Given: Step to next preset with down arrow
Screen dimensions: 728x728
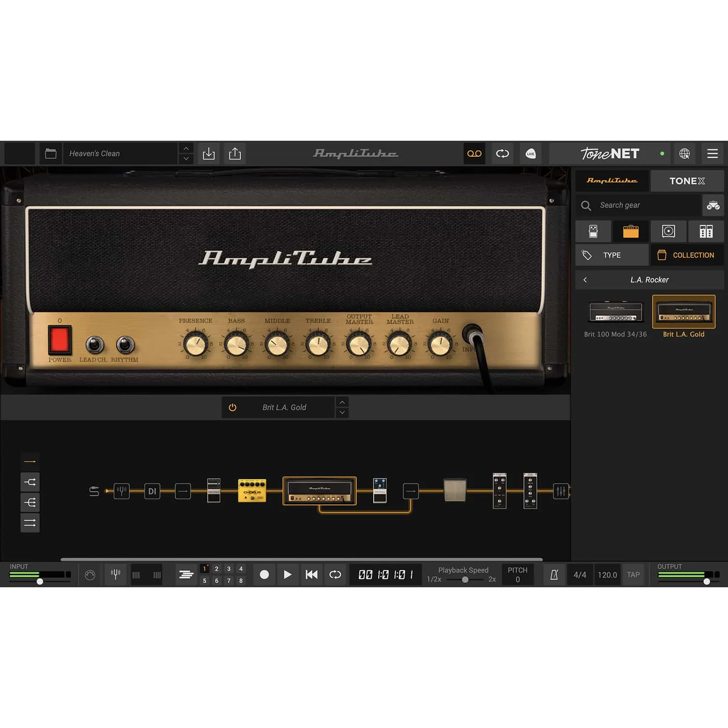Looking at the screenshot, I should [186, 159].
